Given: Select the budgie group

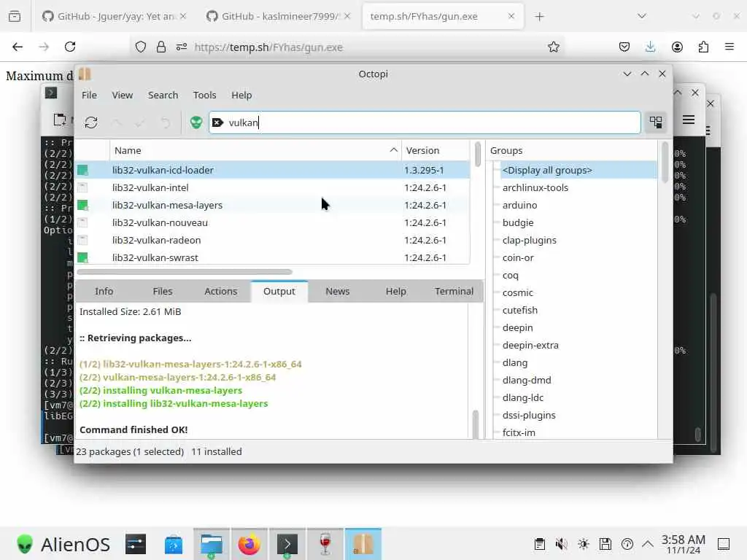Looking at the screenshot, I should click(x=518, y=223).
